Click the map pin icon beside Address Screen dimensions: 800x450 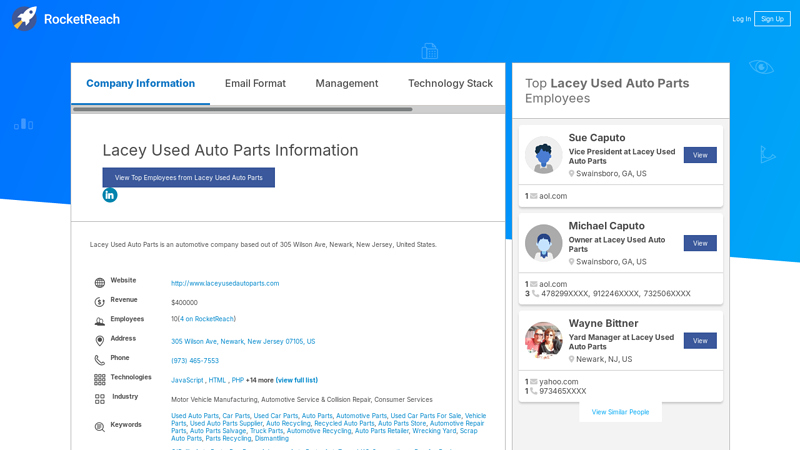pos(99,340)
